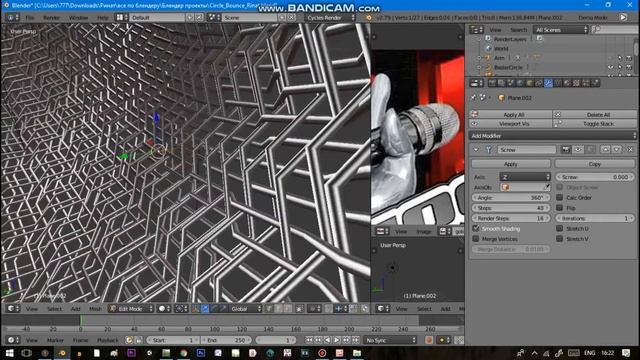Open the Playback menu in timeline
Image resolution: width=640 pixels, height=360 pixels.
click(107, 340)
